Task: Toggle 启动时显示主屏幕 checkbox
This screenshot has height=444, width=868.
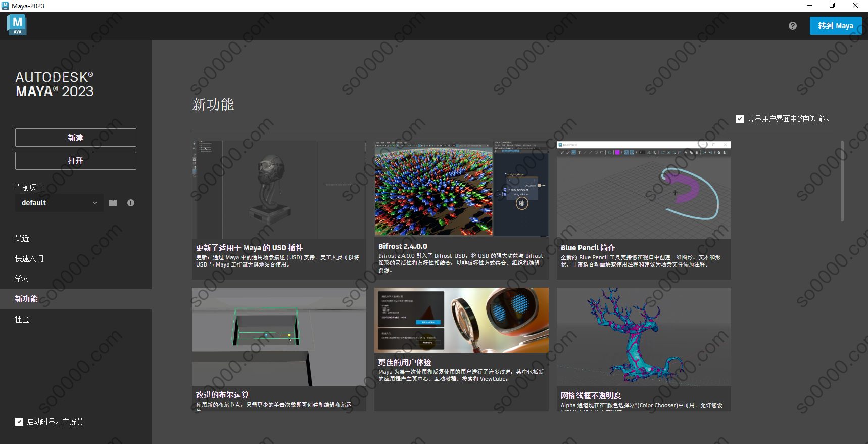Action: (19, 422)
